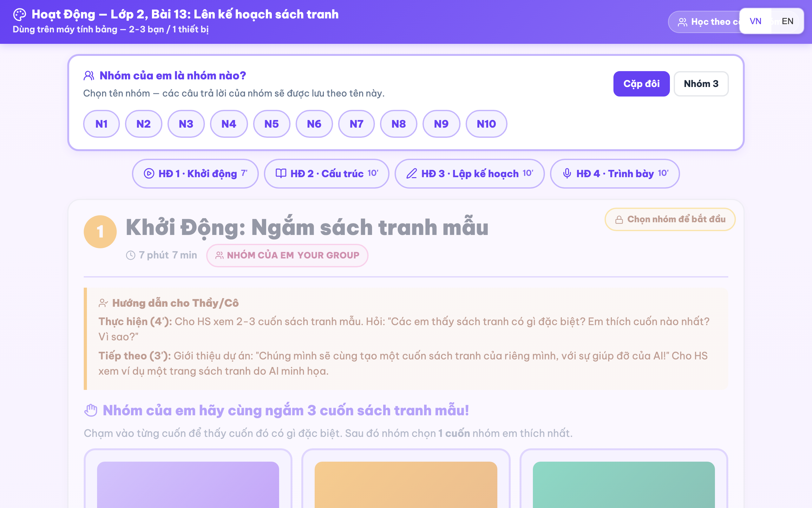Click the teacher icon beside "Hướng dẫn cho Thầy/Cô"

click(x=103, y=303)
